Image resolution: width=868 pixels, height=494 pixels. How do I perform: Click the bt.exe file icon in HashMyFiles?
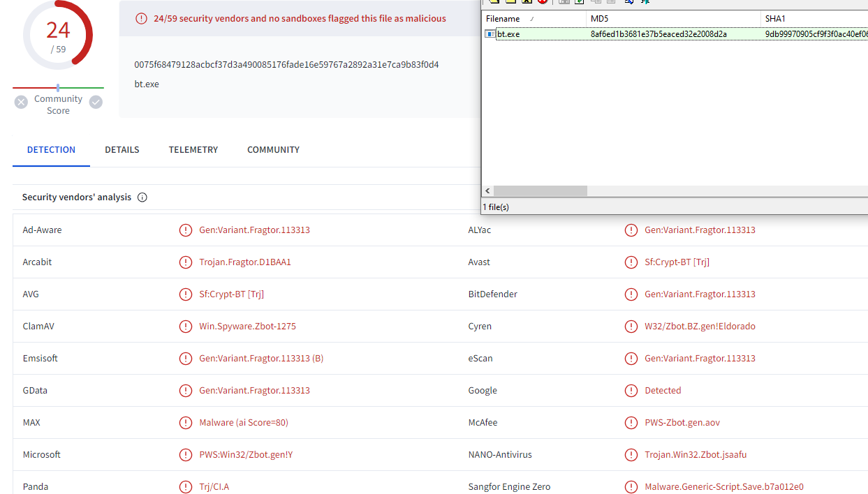(x=491, y=34)
